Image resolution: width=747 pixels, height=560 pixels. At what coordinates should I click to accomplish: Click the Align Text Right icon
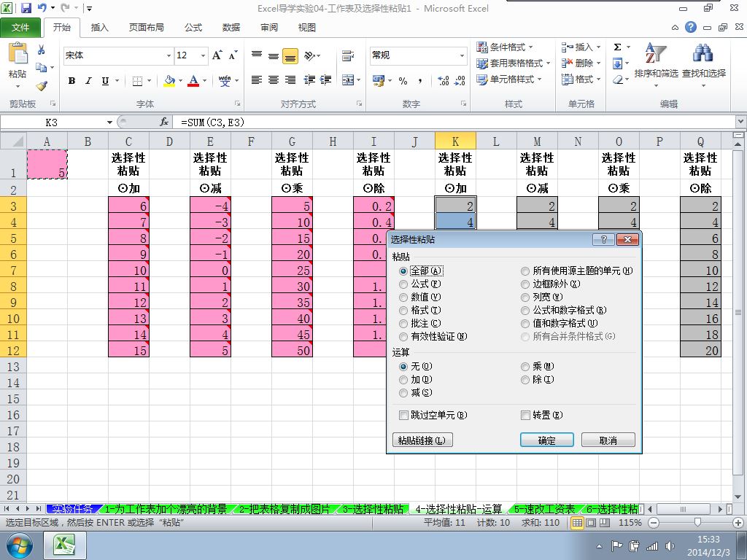point(290,80)
